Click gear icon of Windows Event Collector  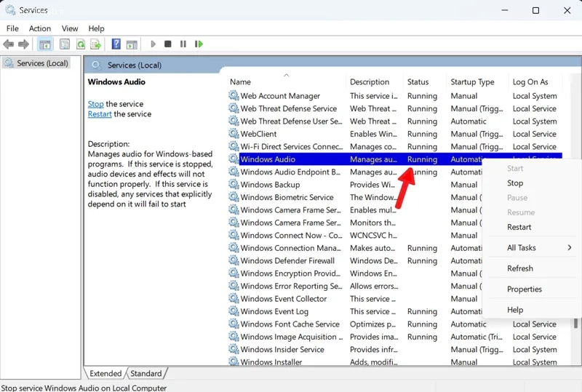(234, 298)
